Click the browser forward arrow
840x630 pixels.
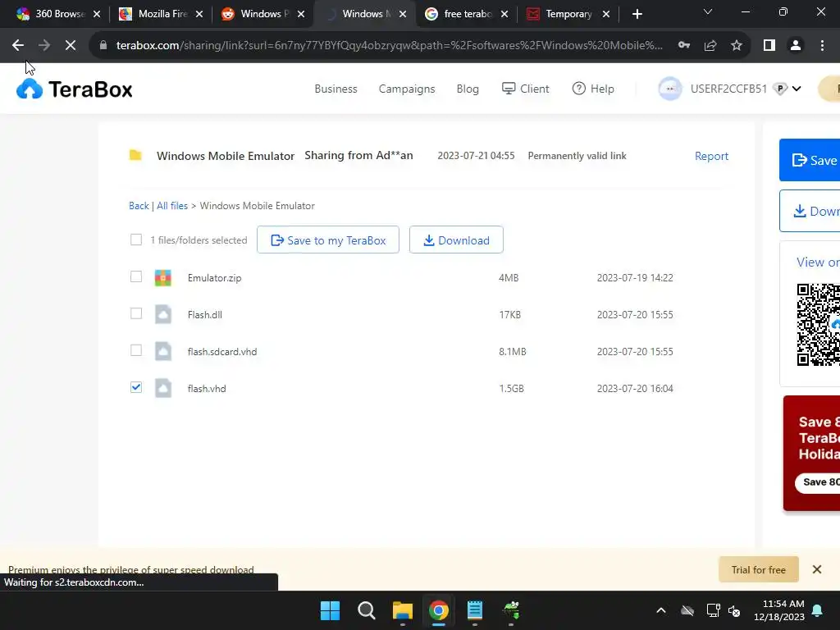[x=44, y=46]
